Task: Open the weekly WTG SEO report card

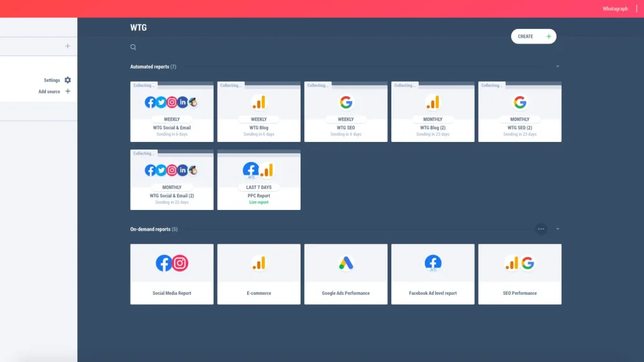Action: [x=346, y=112]
